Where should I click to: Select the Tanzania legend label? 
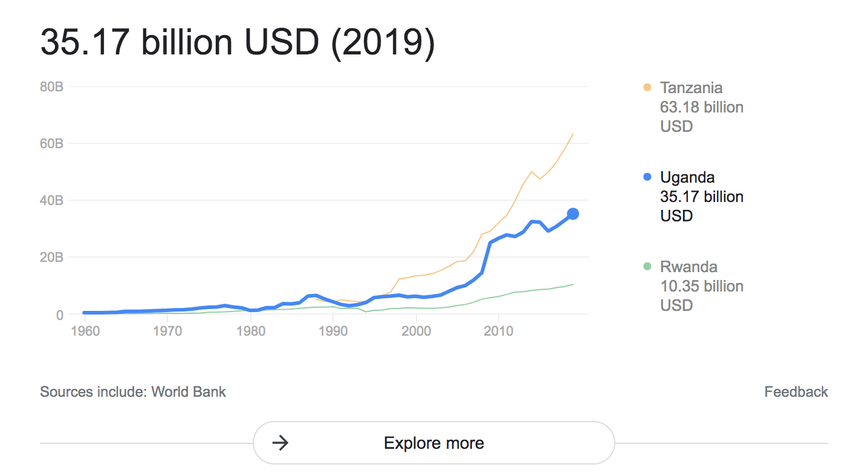pos(691,88)
